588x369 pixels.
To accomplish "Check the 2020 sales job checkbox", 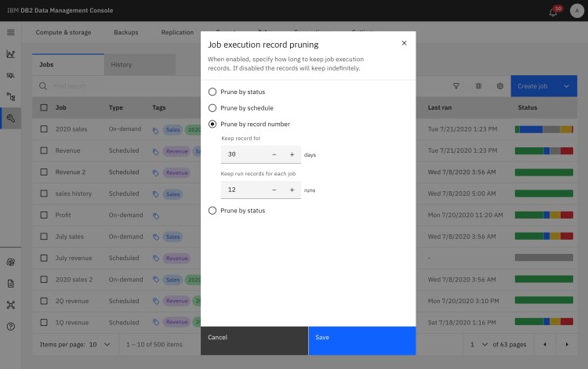I will [x=44, y=129].
